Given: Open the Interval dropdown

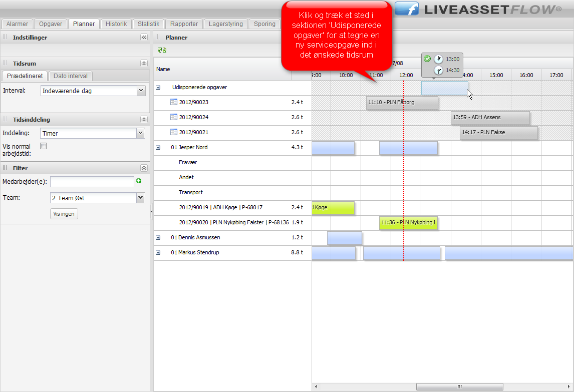Looking at the screenshot, I should click(141, 91).
